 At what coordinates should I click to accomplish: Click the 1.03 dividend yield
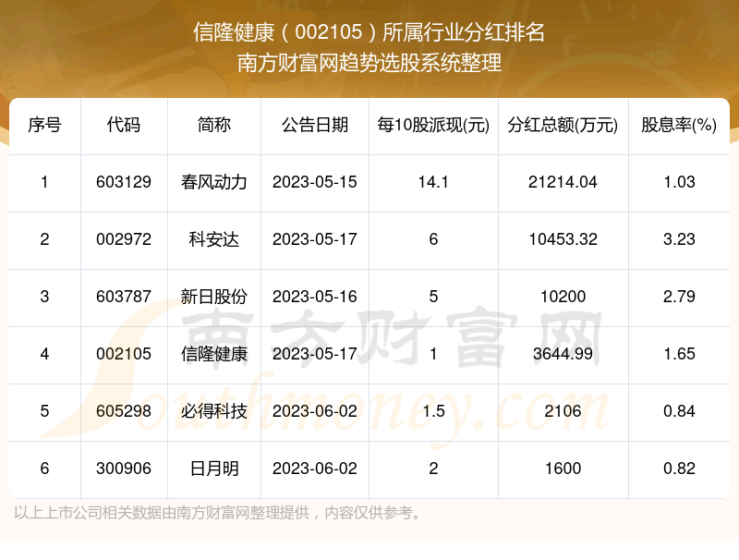point(679,182)
